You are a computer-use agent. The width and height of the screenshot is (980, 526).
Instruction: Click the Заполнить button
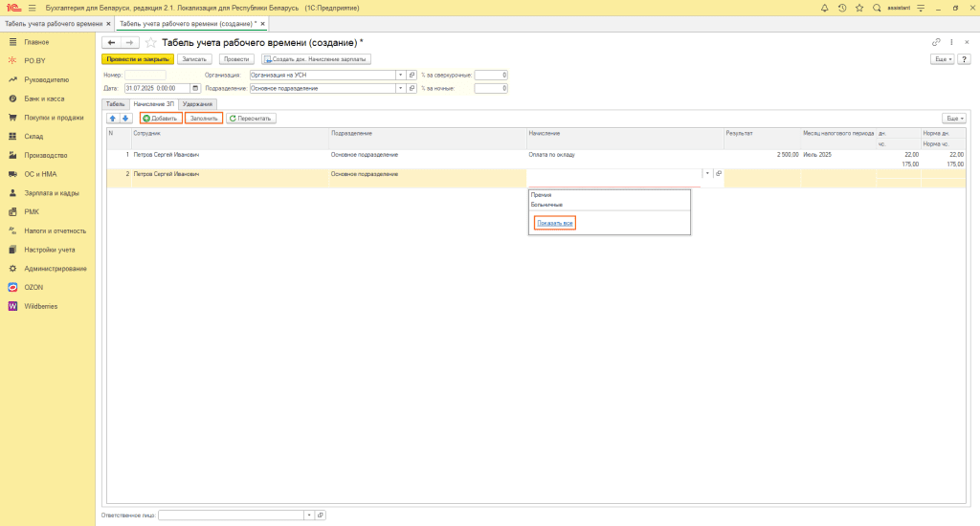[204, 118]
